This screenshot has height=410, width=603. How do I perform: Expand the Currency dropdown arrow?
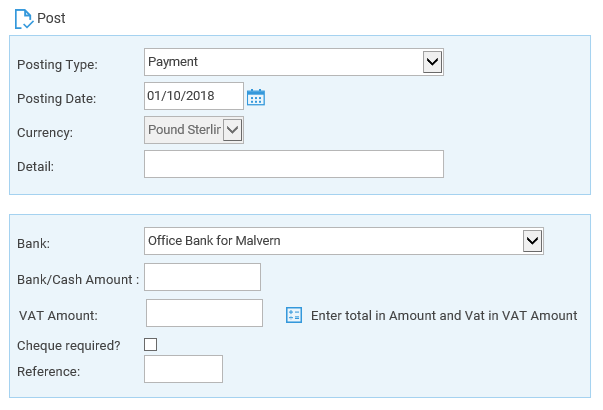point(232,130)
